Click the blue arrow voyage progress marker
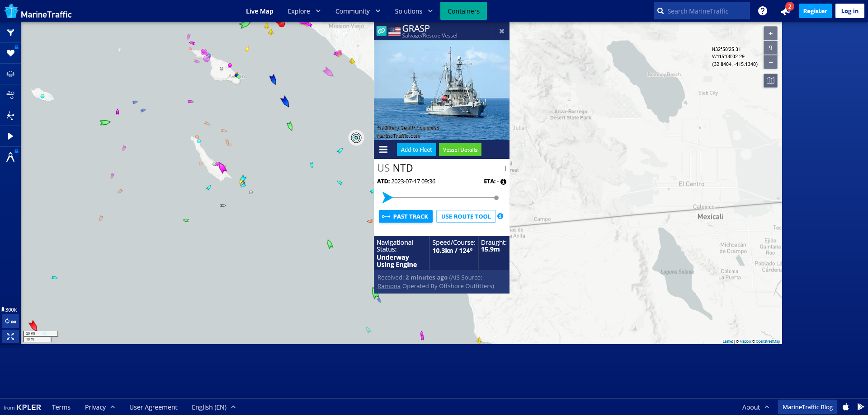This screenshot has height=415, width=868. [x=387, y=197]
